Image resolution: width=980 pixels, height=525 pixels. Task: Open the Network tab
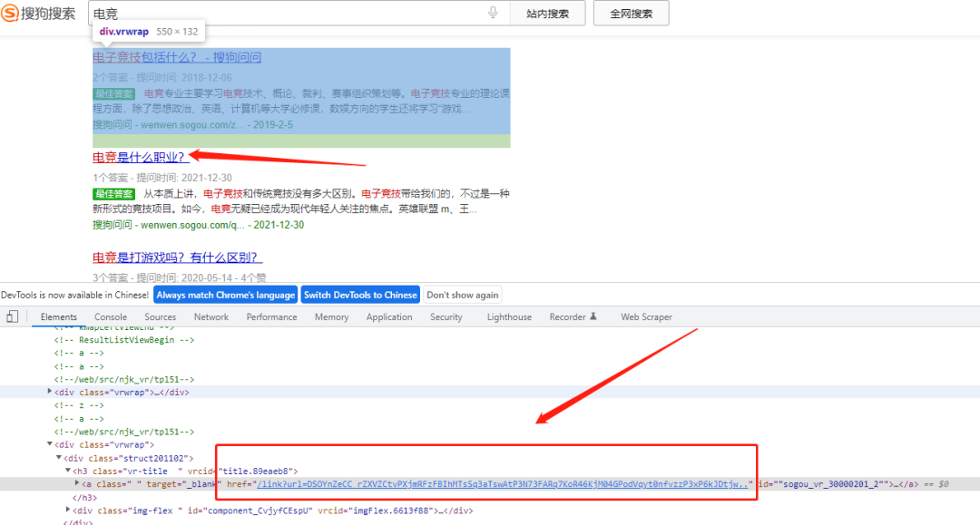point(211,317)
